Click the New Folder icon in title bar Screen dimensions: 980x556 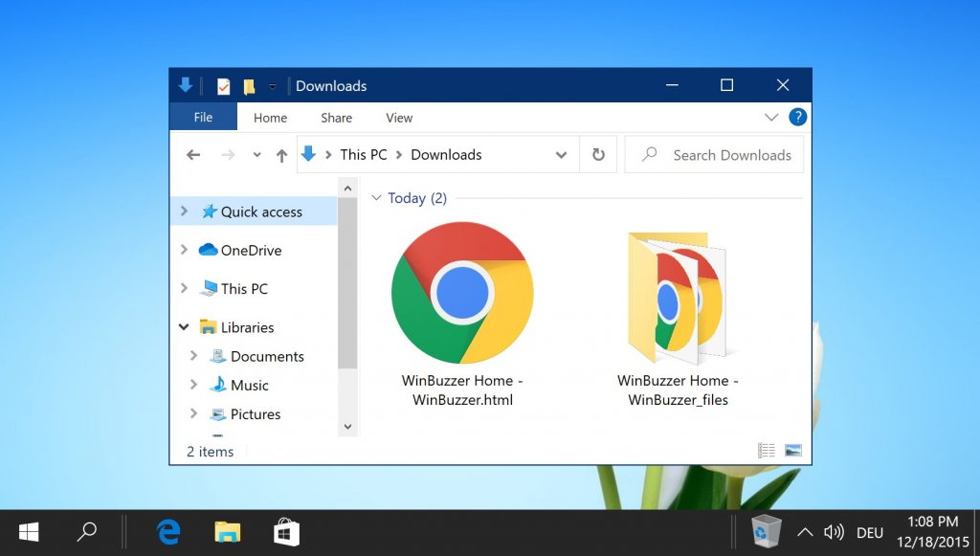point(249,86)
